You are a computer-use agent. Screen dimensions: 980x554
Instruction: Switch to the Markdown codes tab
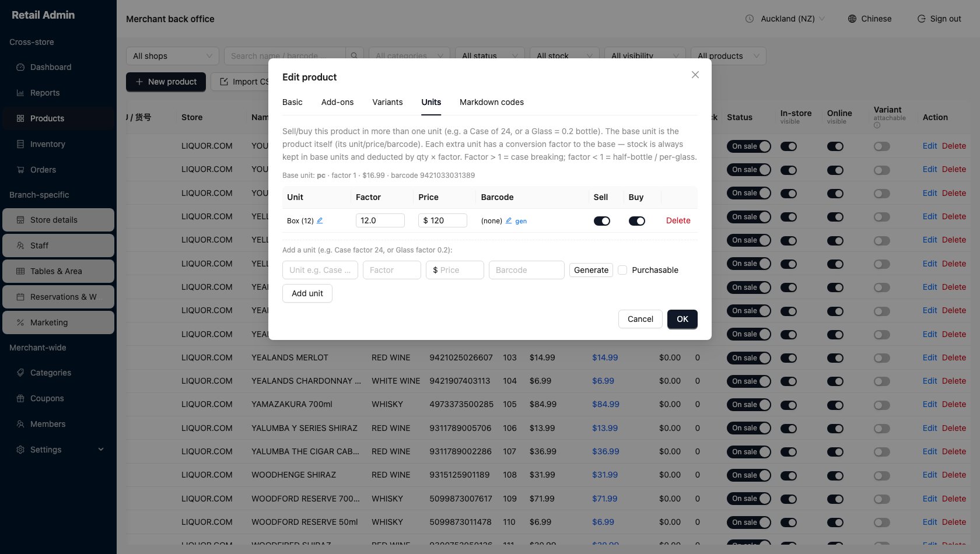(x=492, y=102)
